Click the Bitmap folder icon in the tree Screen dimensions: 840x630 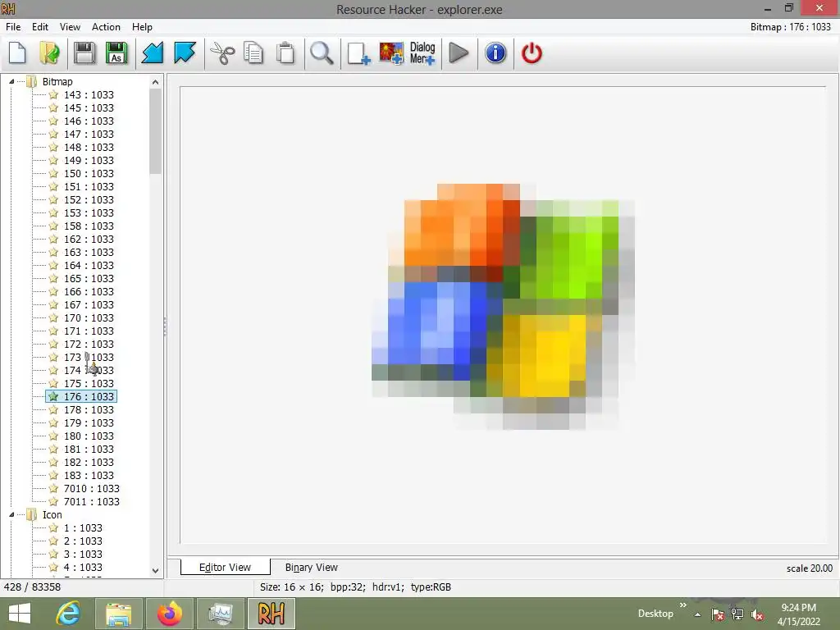[32, 81]
